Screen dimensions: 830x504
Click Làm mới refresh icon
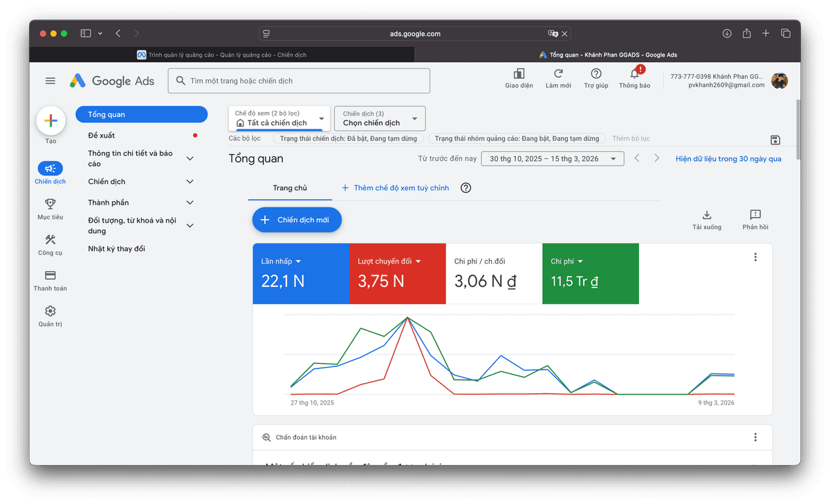click(558, 75)
